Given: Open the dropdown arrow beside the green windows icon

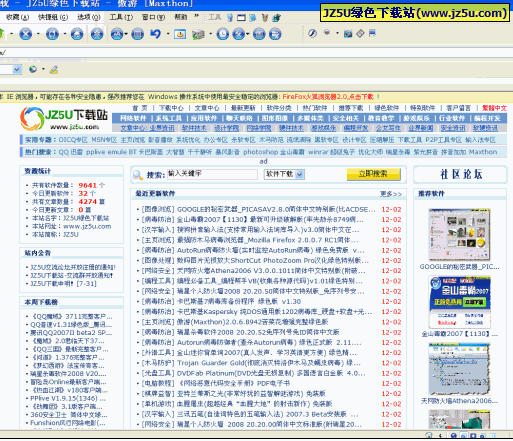Looking at the screenshot, I should pyautogui.click(x=210, y=34).
